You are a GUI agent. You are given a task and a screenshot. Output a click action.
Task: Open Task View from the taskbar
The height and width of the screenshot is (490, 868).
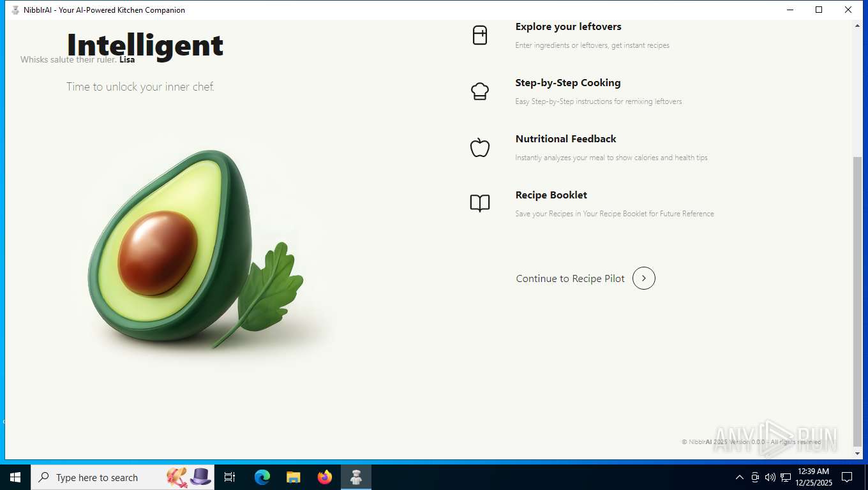[230, 477]
